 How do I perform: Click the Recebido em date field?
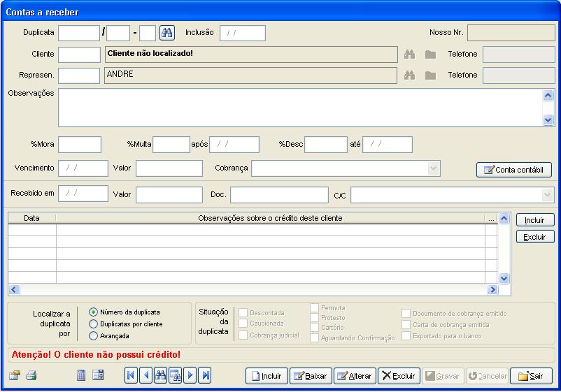point(83,194)
